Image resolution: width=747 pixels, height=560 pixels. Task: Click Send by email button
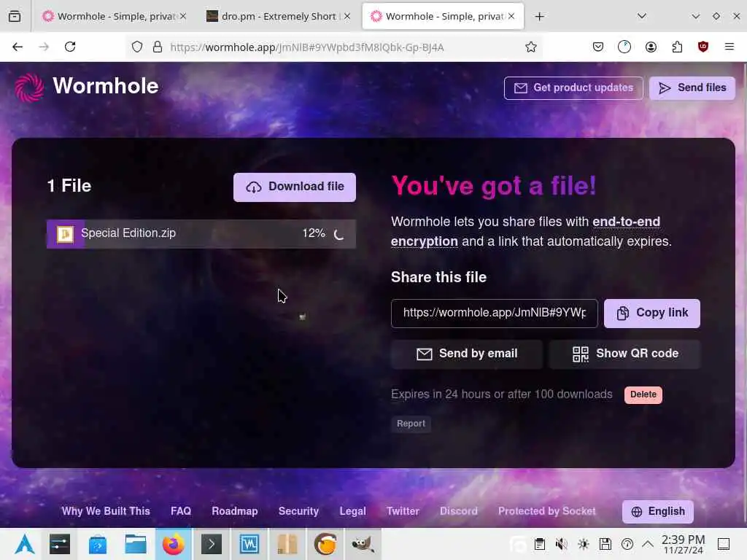pos(466,354)
